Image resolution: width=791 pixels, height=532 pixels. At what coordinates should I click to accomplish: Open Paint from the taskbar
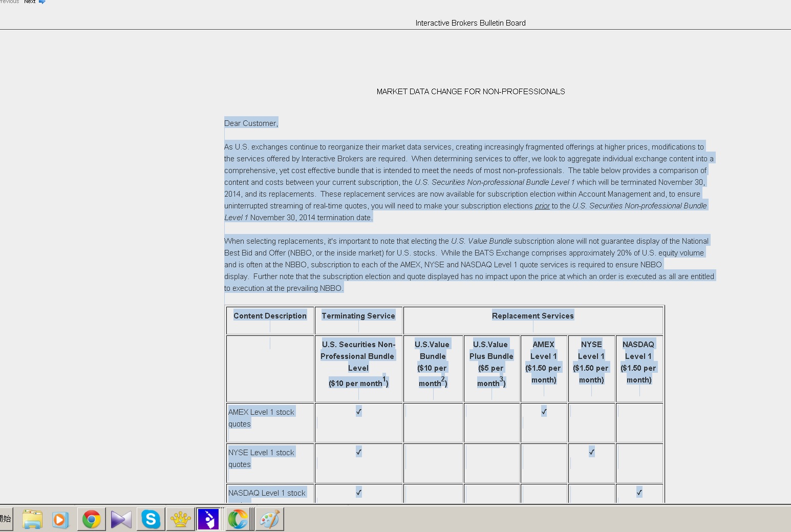[269, 519]
